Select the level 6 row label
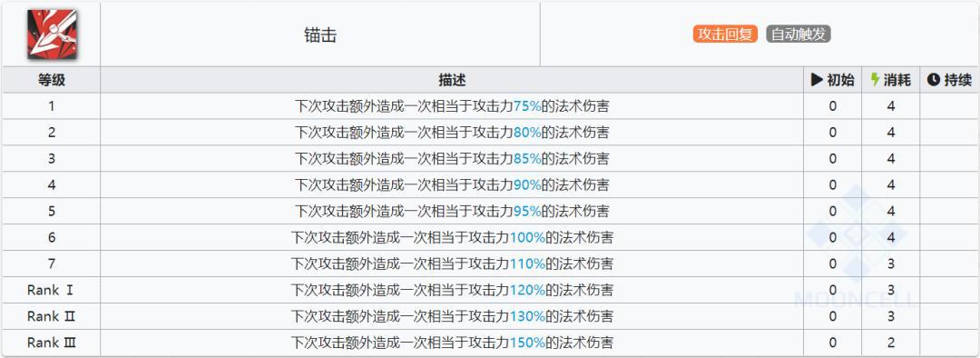980x358 pixels. pyautogui.click(x=51, y=238)
